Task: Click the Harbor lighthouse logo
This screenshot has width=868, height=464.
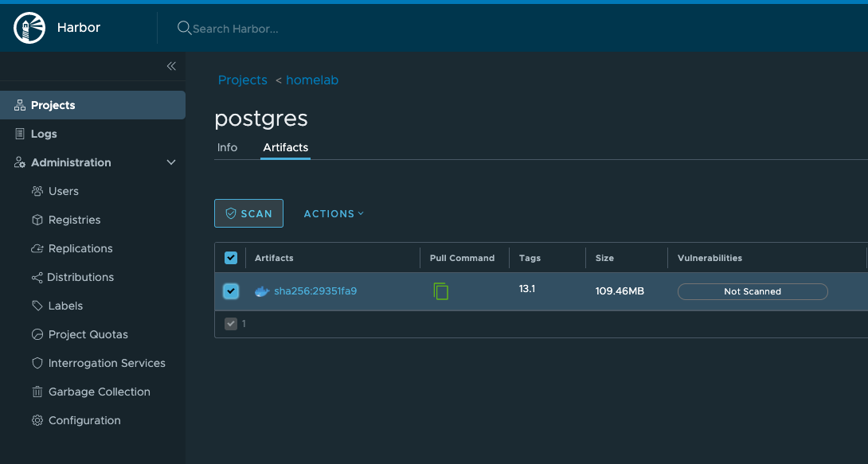Action: point(29,28)
